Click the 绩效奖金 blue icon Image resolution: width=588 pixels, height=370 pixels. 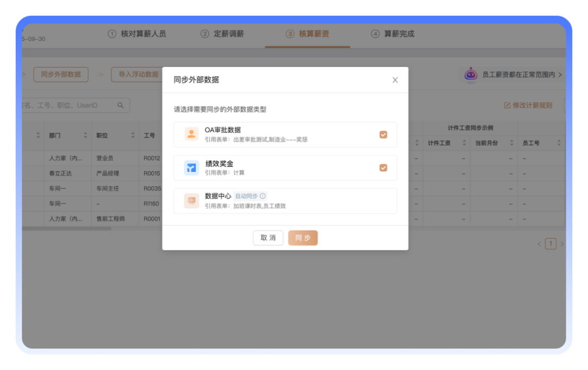(191, 168)
